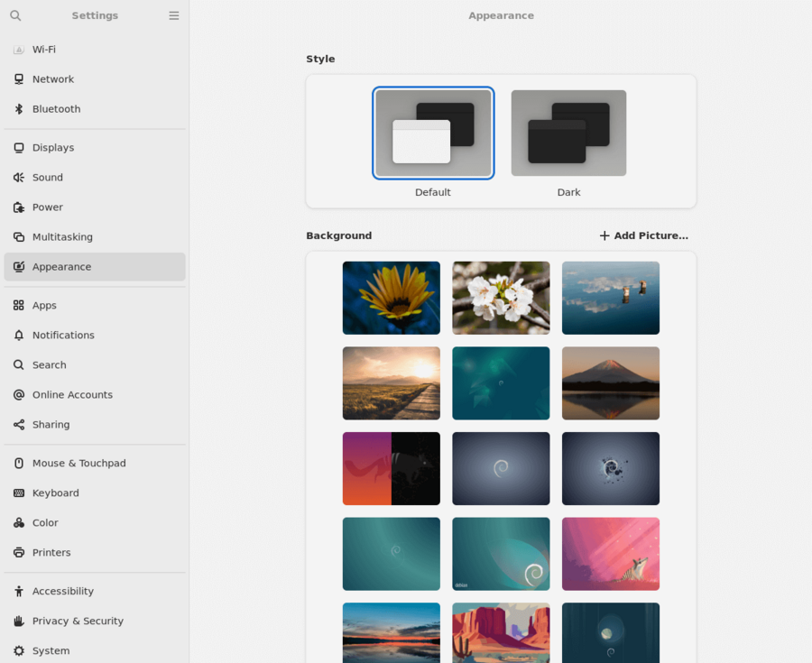The width and height of the screenshot is (812, 663).
Task: Click the Accessibility figure icon
Action: 19,592
